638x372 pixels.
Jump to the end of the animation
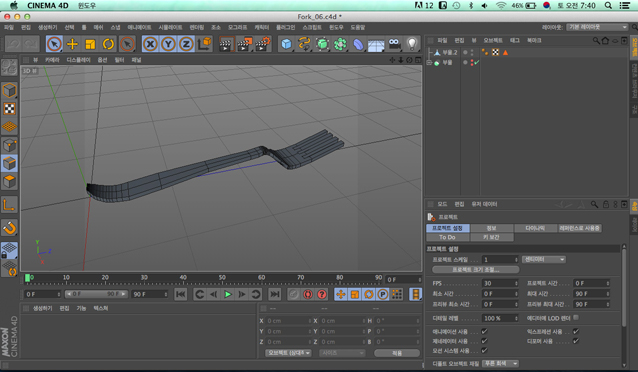275,294
